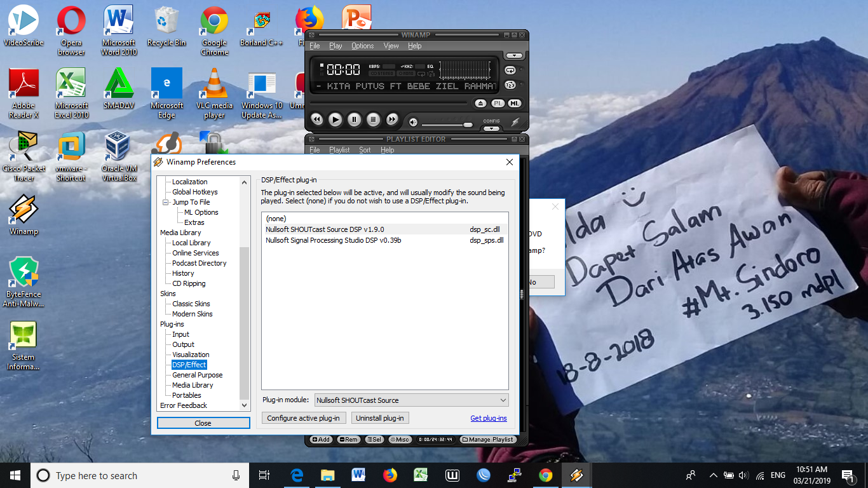Select CD Ripping in preferences tree
868x488 pixels.
pyautogui.click(x=189, y=283)
